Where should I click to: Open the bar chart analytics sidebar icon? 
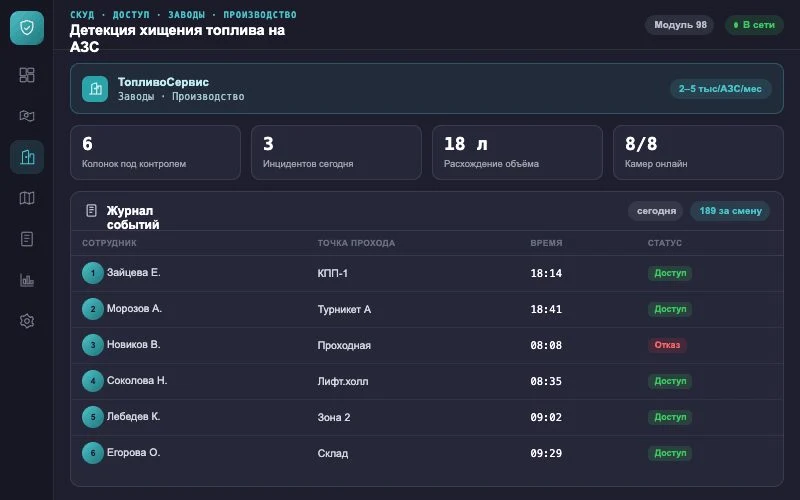27,280
